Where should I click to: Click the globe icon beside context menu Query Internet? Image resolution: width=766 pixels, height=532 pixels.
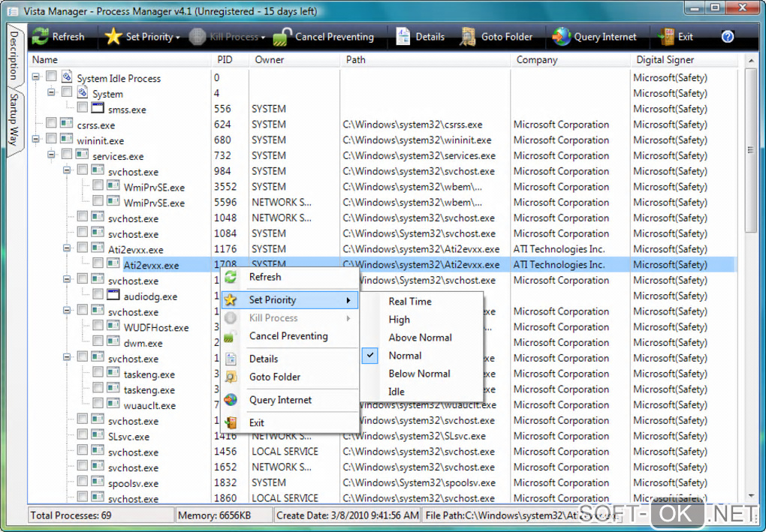pyautogui.click(x=231, y=400)
